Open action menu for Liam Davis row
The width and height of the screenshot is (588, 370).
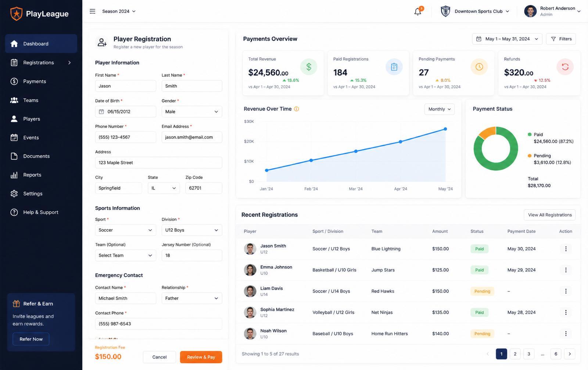566,291
